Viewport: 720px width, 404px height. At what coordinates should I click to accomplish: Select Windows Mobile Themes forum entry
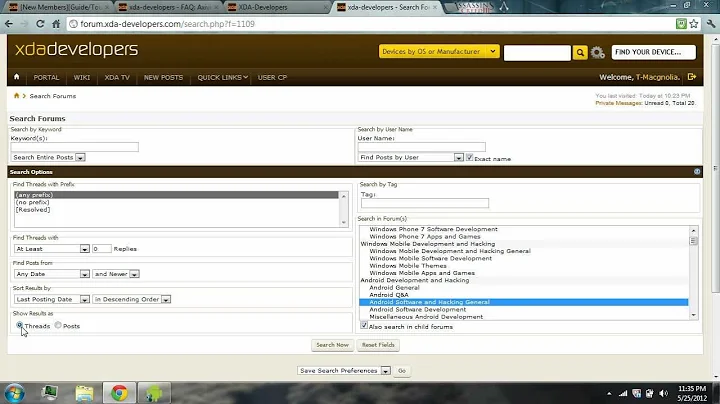click(x=408, y=265)
